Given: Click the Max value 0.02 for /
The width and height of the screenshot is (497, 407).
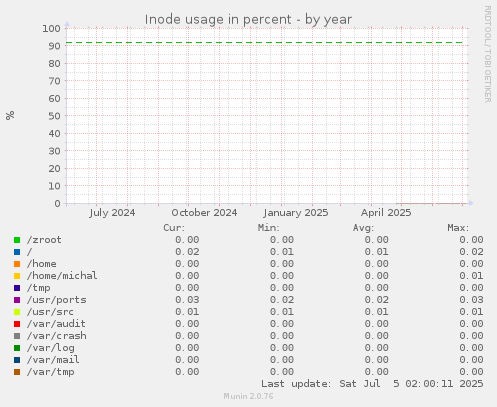Looking at the screenshot, I should (471, 252).
